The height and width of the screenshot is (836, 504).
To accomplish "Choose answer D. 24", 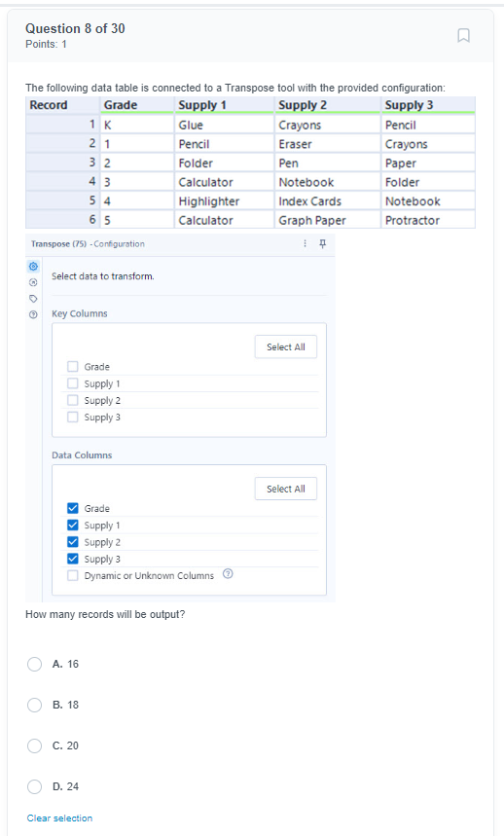I will pyautogui.click(x=35, y=786).
